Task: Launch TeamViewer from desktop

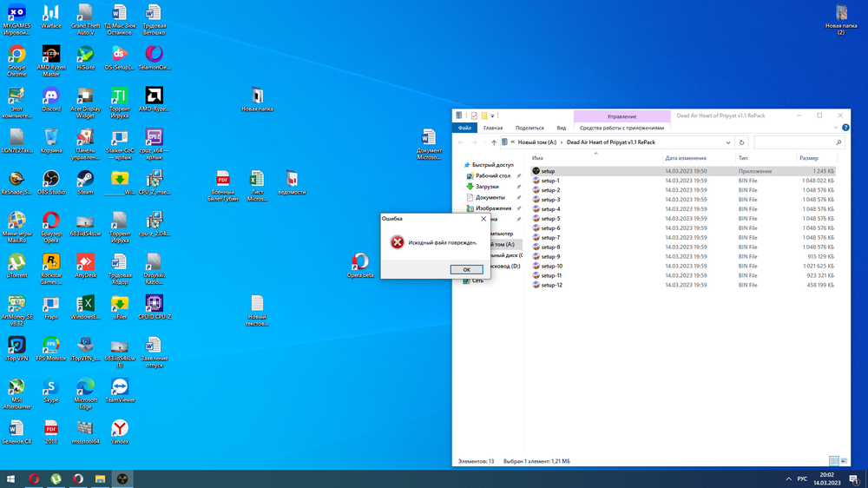Action: [120, 387]
